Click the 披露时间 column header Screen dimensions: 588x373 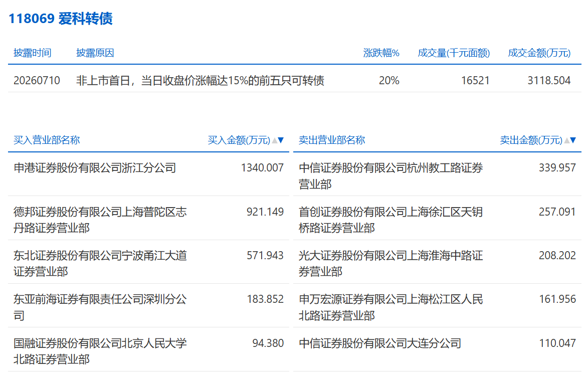pos(32,53)
